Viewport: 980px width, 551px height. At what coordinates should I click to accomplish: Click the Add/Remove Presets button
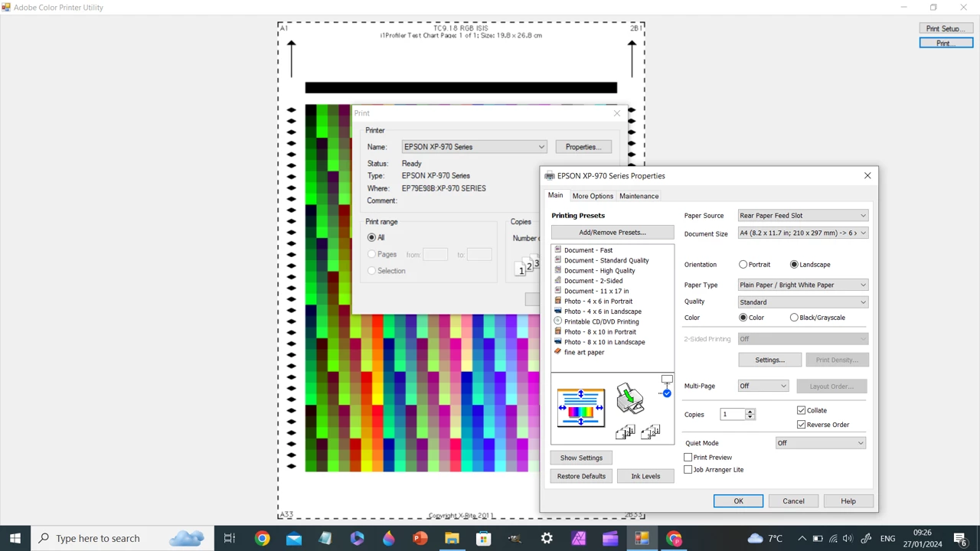tap(612, 233)
